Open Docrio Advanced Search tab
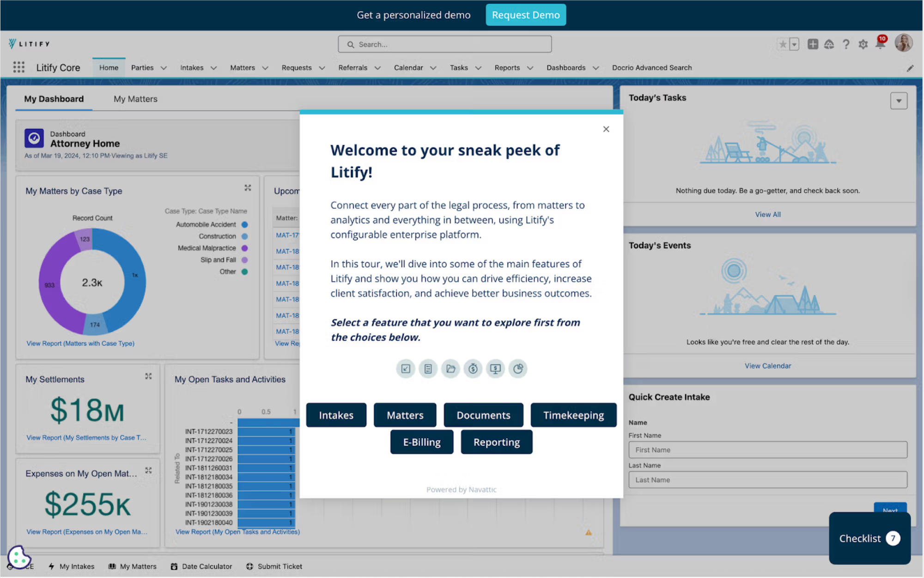924x578 pixels. pos(651,67)
